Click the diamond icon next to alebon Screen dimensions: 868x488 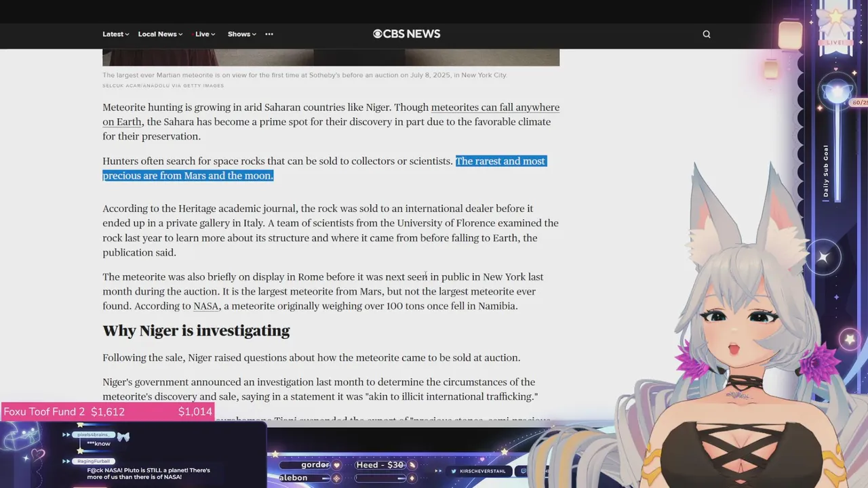336,478
